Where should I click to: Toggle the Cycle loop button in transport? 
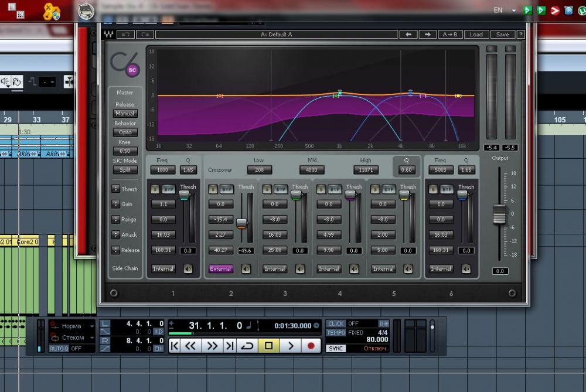(x=247, y=346)
